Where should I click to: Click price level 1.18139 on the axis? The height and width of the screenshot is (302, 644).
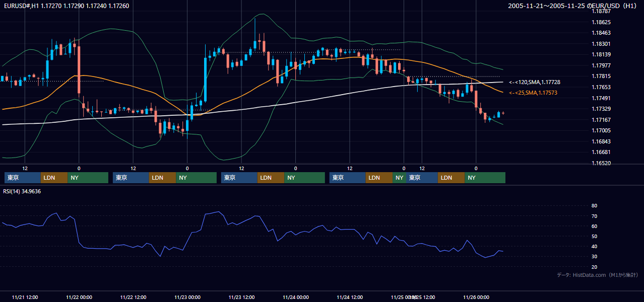coord(602,55)
